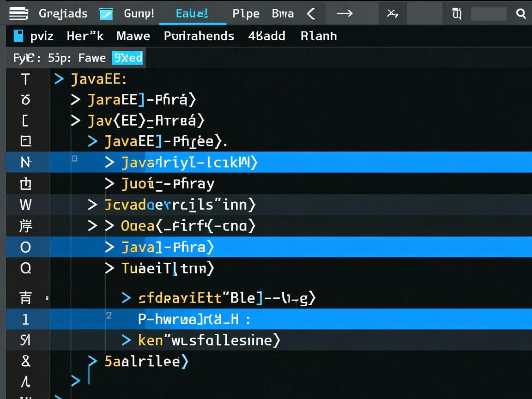Screen dimensions: 532x399
Task: Click the hamburger menu icon
Action: 18,14
